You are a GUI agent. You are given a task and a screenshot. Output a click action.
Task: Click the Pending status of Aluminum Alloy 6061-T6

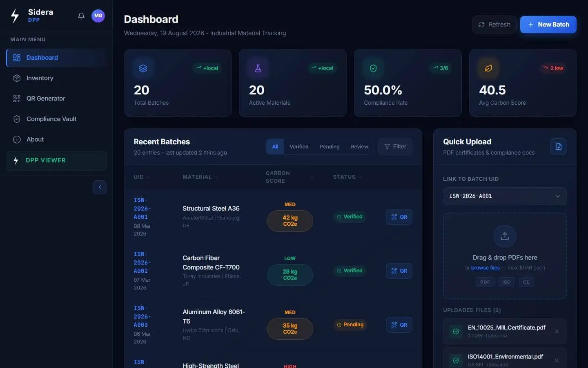[x=350, y=325]
